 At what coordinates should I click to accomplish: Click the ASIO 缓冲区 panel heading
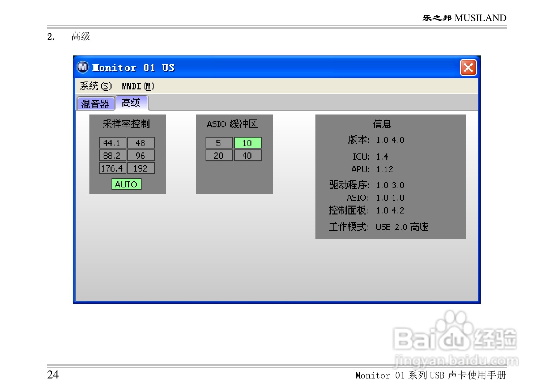pyautogui.click(x=232, y=124)
